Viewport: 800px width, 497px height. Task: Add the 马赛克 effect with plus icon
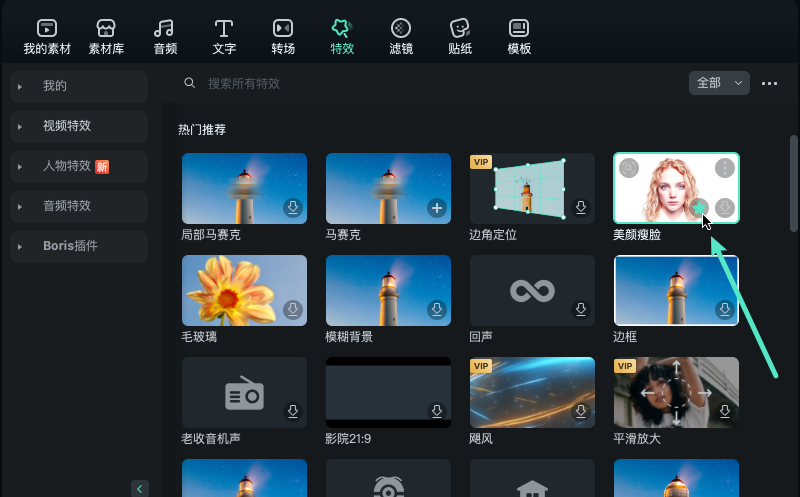point(437,208)
